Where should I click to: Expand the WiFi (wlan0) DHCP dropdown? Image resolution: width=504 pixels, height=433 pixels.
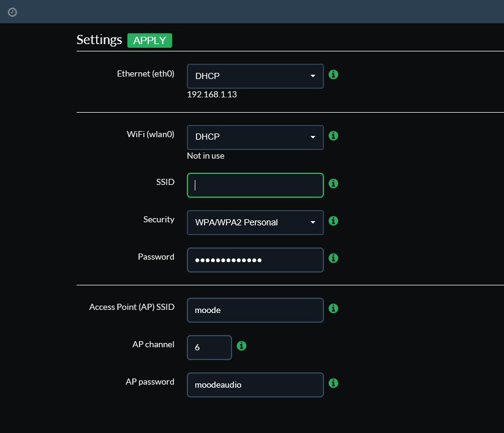pos(255,137)
